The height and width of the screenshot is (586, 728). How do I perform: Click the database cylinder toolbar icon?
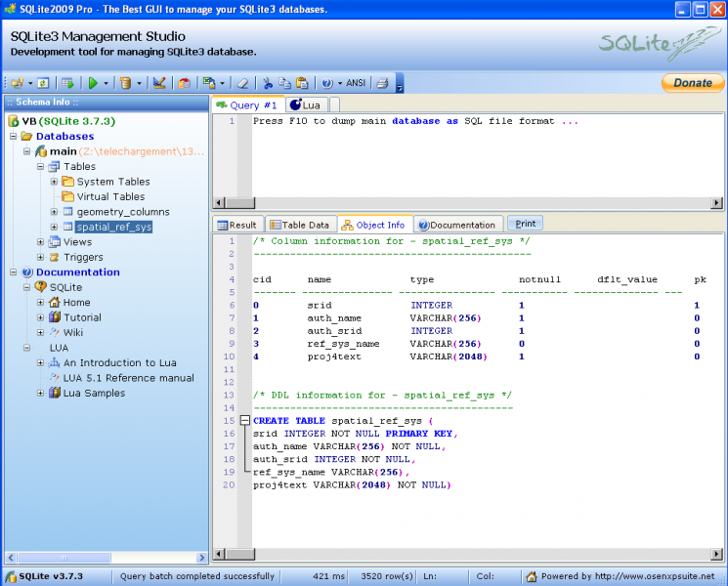point(125,83)
